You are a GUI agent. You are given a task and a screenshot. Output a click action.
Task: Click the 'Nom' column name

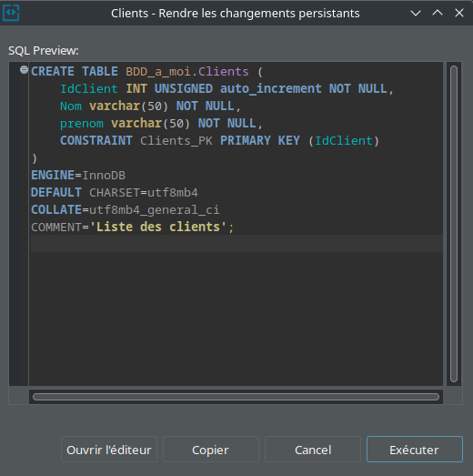tap(71, 106)
